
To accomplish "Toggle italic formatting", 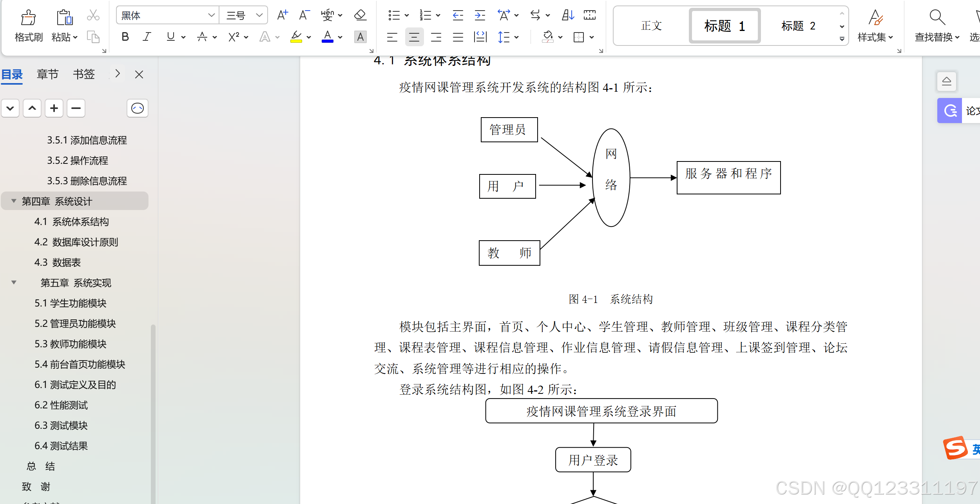I will click(x=147, y=37).
